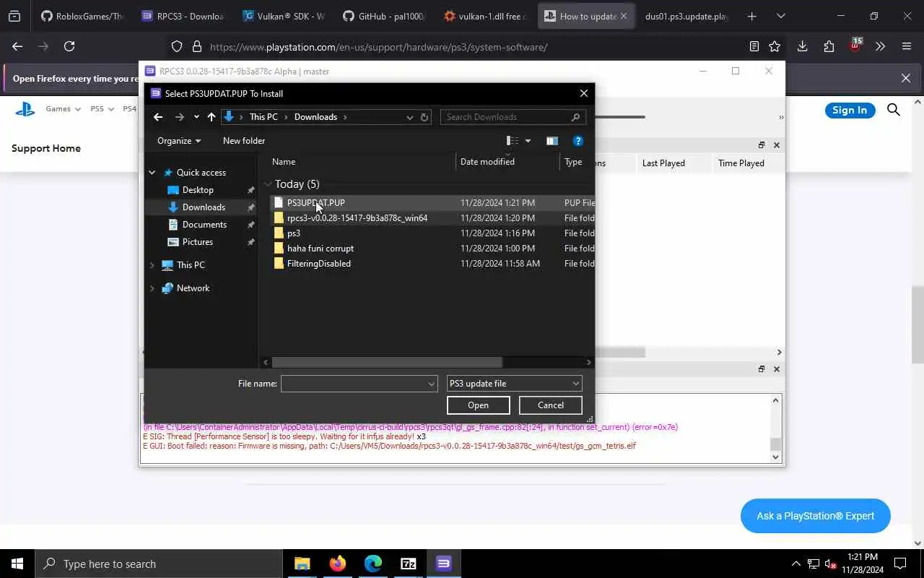Open File Explorer from the taskbar
Viewport: 924px width, 578px height.
click(x=302, y=564)
